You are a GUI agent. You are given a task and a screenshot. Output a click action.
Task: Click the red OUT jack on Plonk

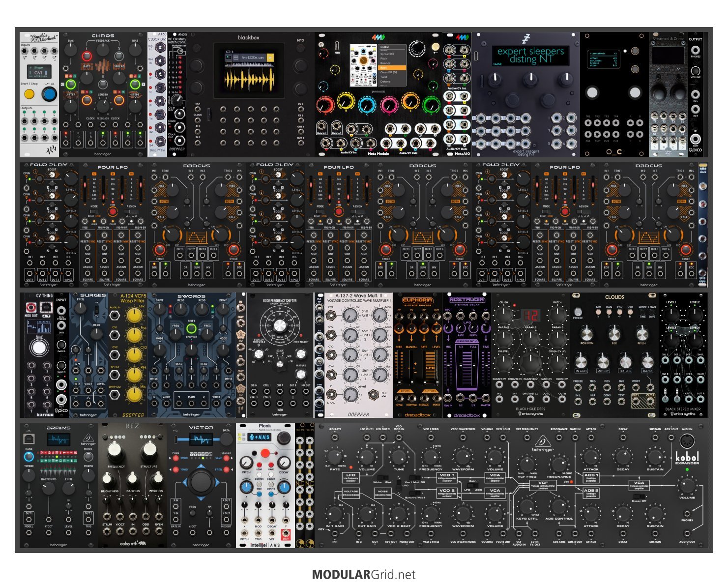click(x=286, y=533)
